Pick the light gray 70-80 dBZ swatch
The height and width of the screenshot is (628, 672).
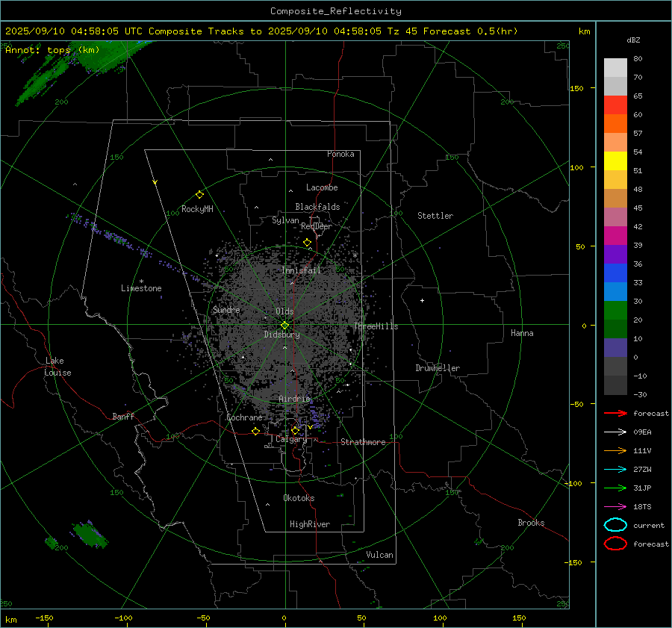(x=615, y=67)
